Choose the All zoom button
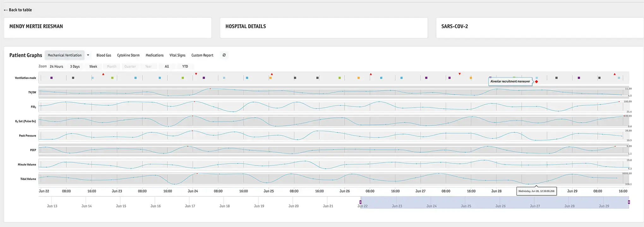This screenshot has height=227, width=644. tap(167, 66)
